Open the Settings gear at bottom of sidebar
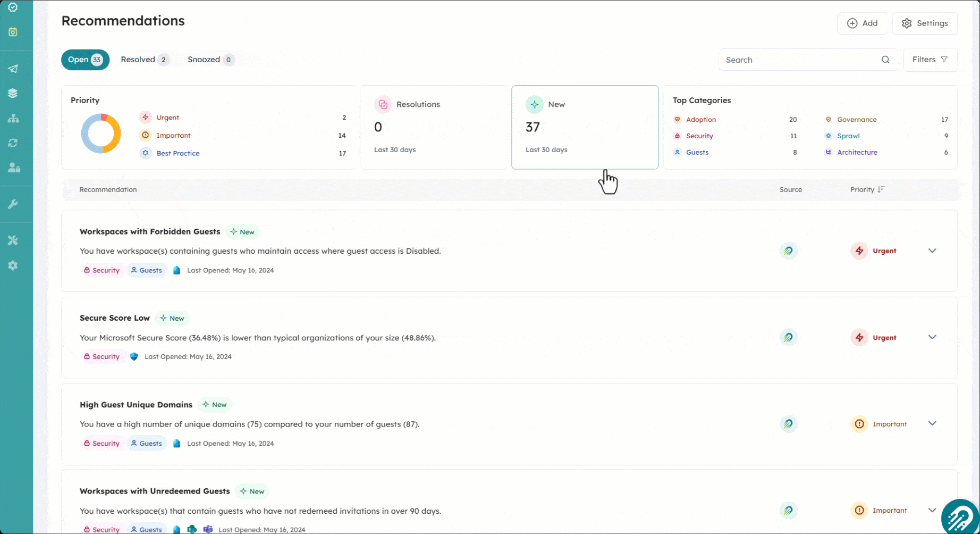Screen dimensions: 980x534 click(12, 265)
